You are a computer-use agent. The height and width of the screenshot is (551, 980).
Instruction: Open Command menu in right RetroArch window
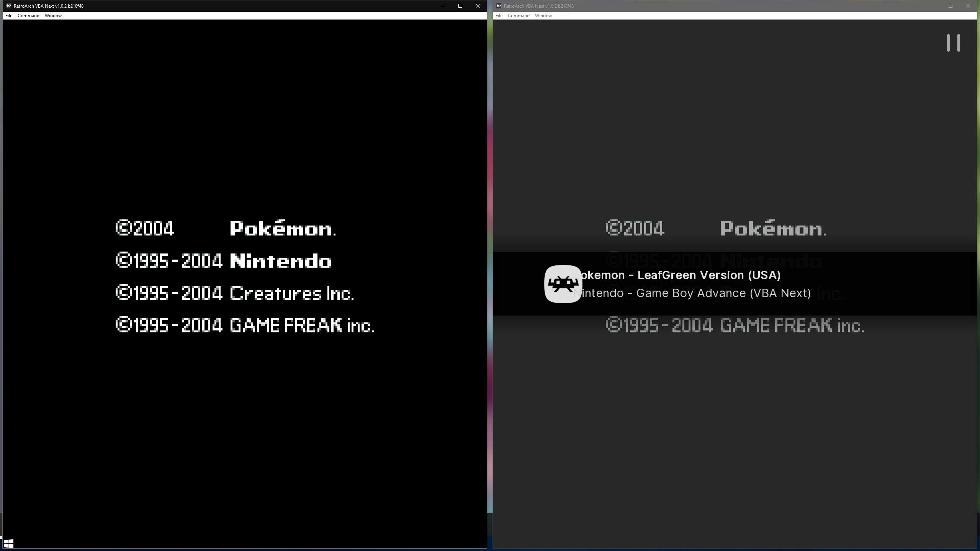click(x=519, y=16)
